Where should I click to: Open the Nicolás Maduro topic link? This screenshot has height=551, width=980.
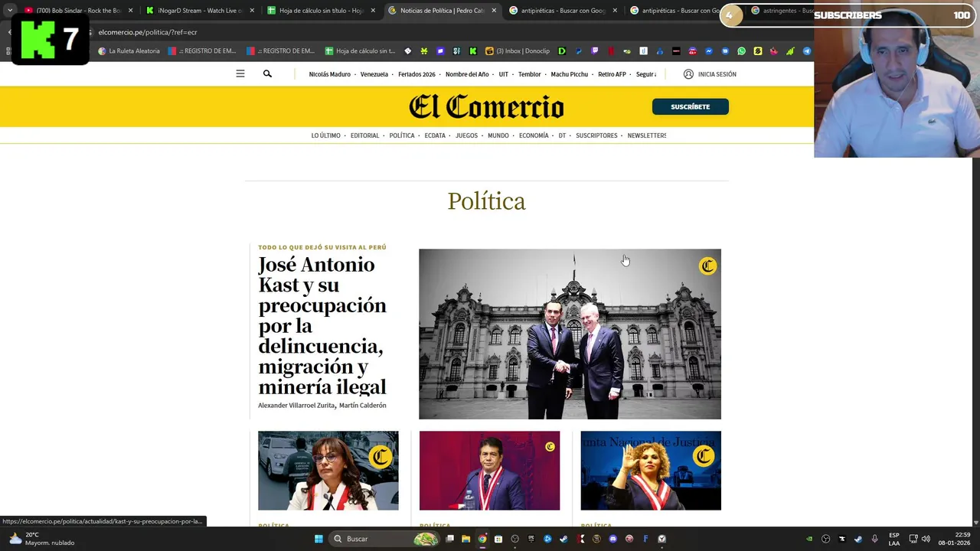pos(329,74)
